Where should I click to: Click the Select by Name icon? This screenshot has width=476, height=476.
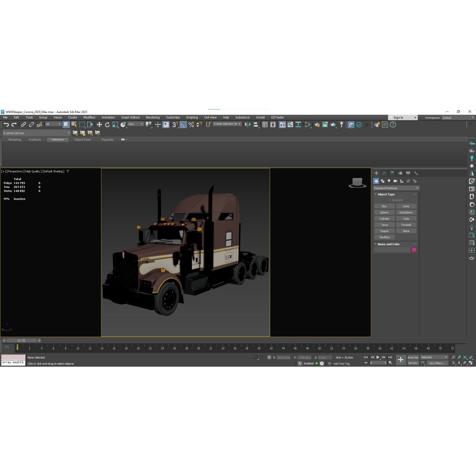pyautogui.click(x=74, y=124)
